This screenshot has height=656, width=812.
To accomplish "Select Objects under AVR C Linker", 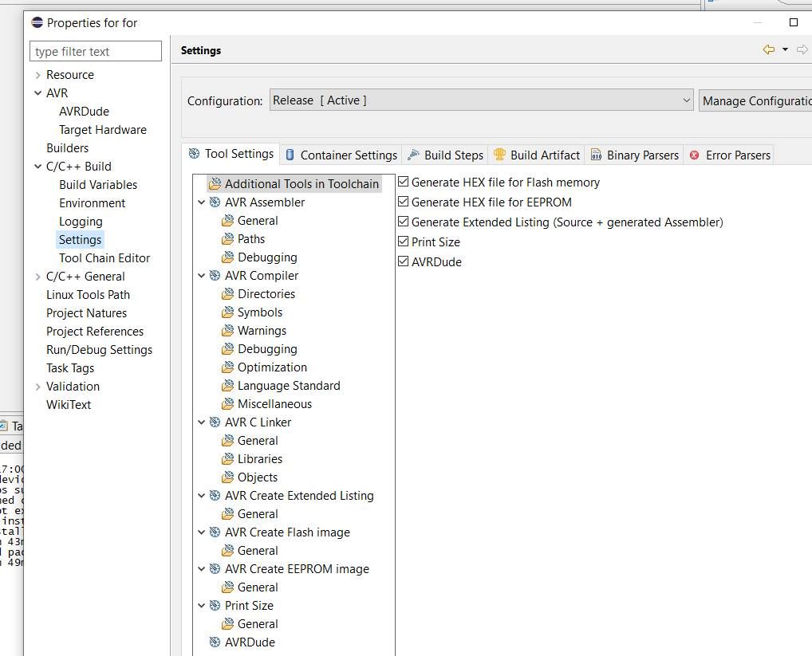I will click(x=258, y=477).
